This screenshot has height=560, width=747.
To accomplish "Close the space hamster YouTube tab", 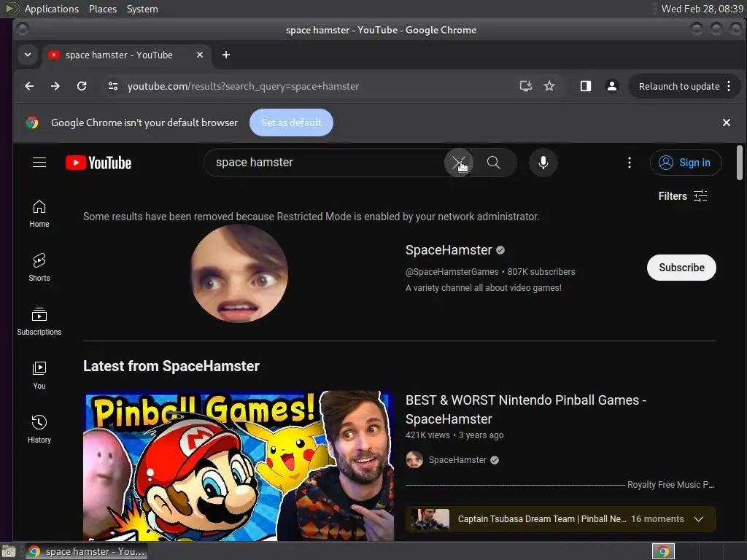I will pos(200,55).
